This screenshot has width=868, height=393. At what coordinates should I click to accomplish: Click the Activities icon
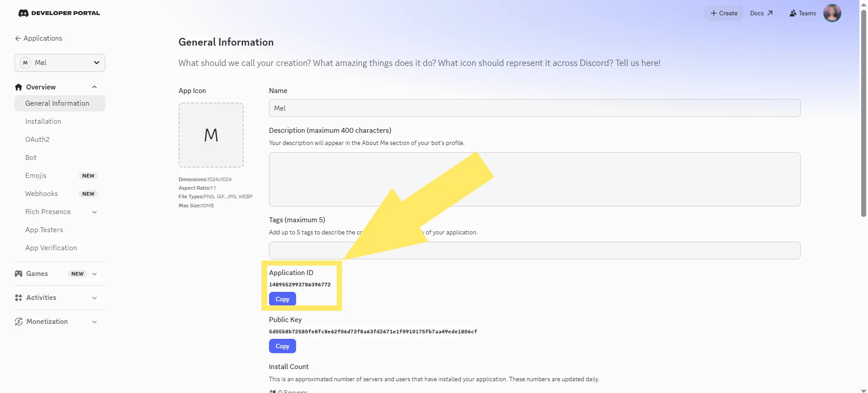tap(19, 298)
